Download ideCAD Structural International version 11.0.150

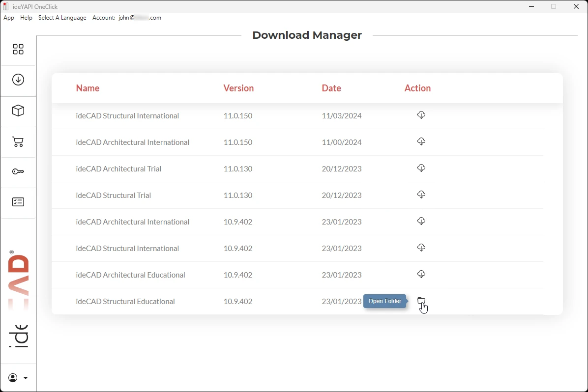click(x=421, y=115)
